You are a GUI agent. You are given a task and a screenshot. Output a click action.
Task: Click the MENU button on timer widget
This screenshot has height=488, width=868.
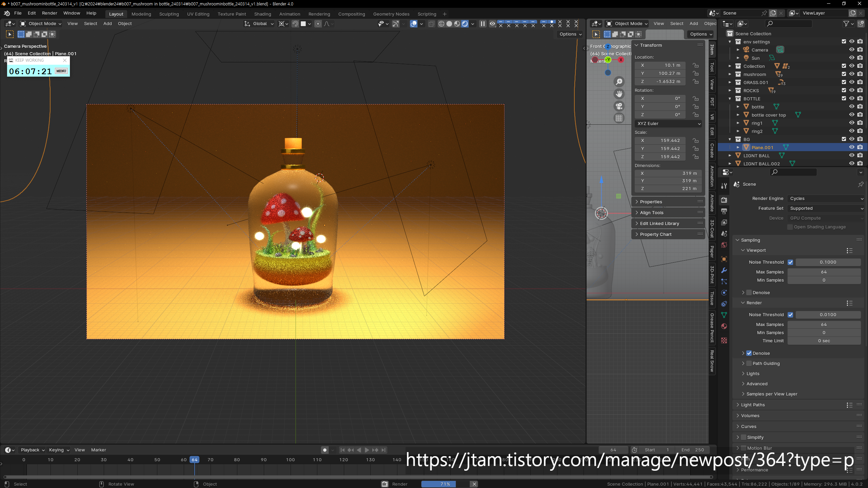(x=61, y=71)
